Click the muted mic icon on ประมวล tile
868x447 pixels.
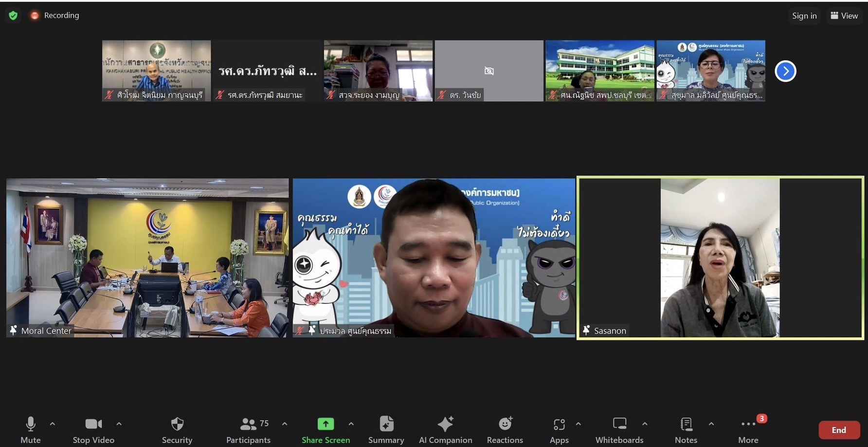pyautogui.click(x=300, y=330)
